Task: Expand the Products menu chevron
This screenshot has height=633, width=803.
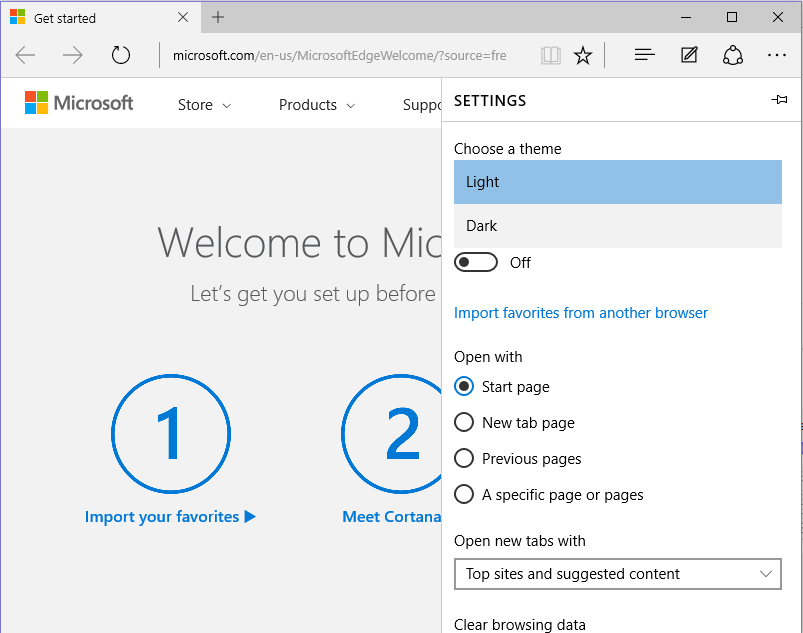Action: click(x=351, y=104)
